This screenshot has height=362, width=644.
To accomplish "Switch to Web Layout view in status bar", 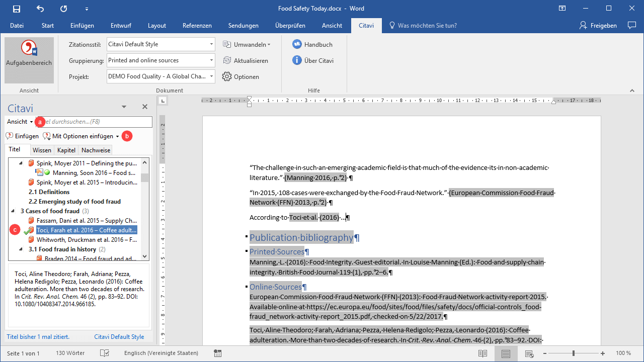I will pyautogui.click(x=529, y=353).
